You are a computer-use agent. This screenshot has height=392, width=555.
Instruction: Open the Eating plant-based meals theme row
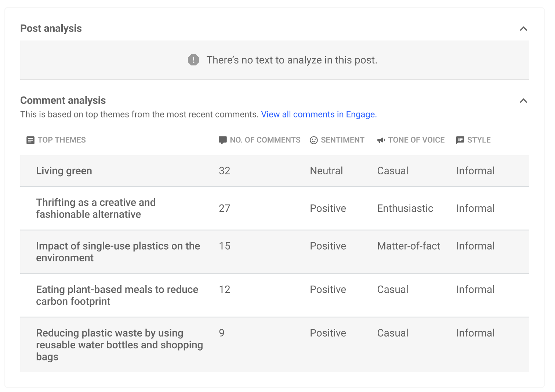tap(275, 295)
